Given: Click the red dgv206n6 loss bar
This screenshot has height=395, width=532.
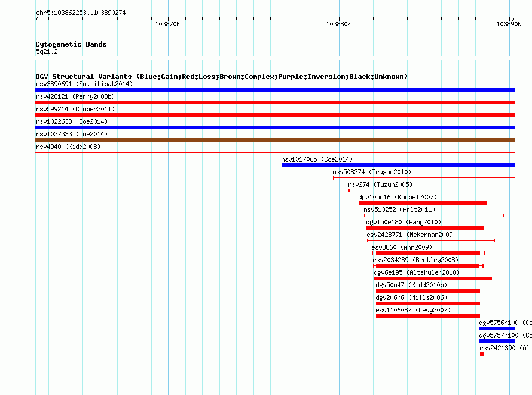Looking at the screenshot, I should [x=428, y=303].
